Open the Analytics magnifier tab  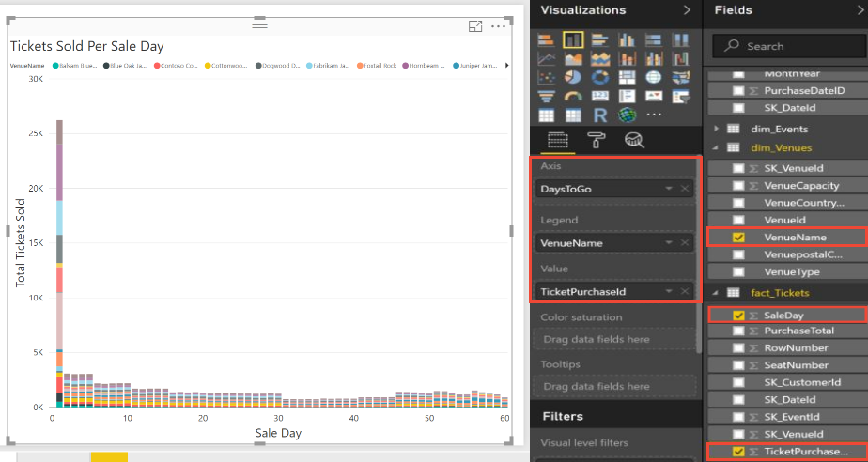click(x=634, y=141)
